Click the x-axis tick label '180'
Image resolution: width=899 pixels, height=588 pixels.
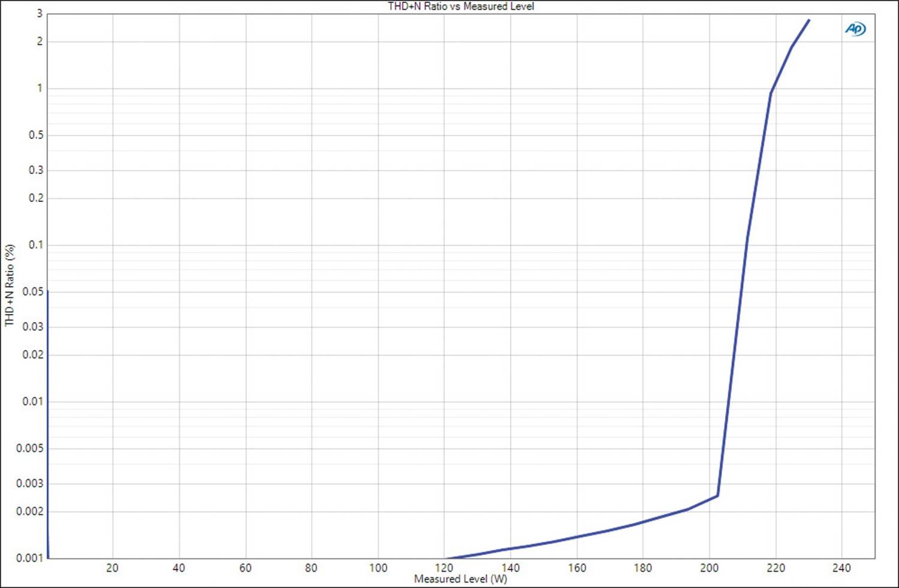pyautogui.click(x=643, y=568)
